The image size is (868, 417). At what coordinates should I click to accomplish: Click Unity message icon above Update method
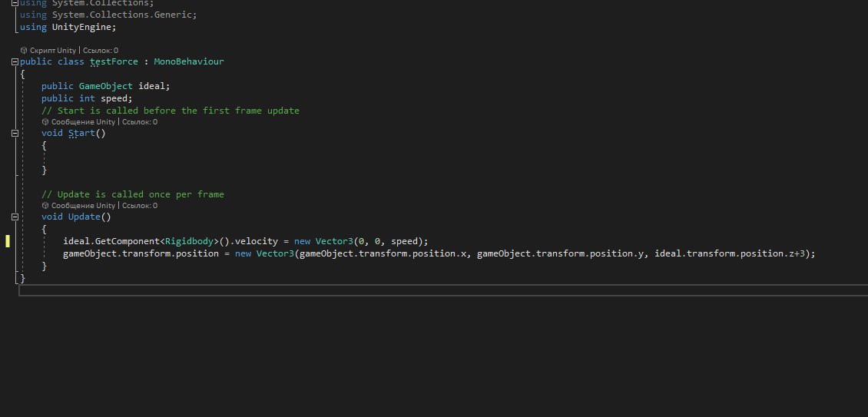(45, 206)
